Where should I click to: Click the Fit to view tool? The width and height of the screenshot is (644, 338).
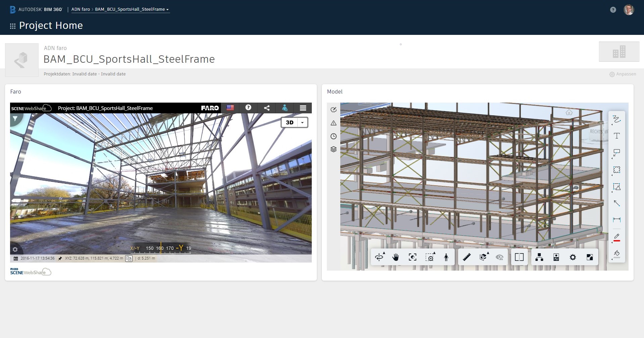(x=412, y=257)
